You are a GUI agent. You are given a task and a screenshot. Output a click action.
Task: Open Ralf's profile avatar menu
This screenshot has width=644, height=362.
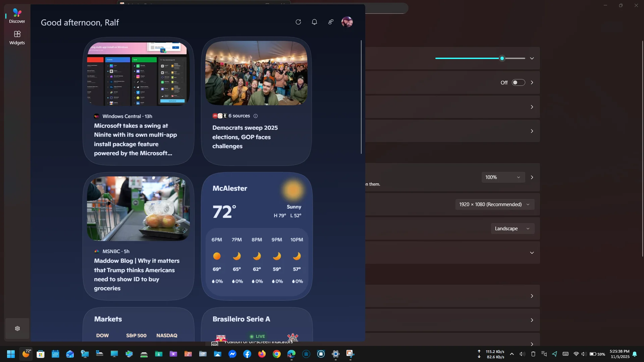click(347, 22)
